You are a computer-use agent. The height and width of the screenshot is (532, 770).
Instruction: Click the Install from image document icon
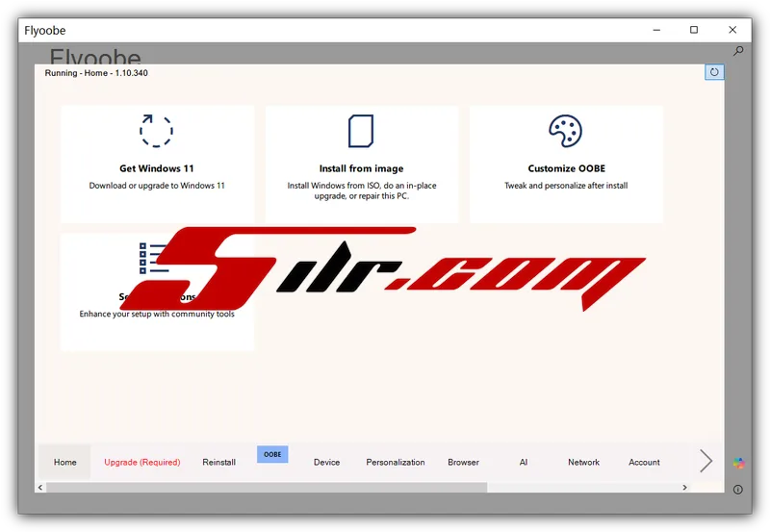[x=361, y=131]
